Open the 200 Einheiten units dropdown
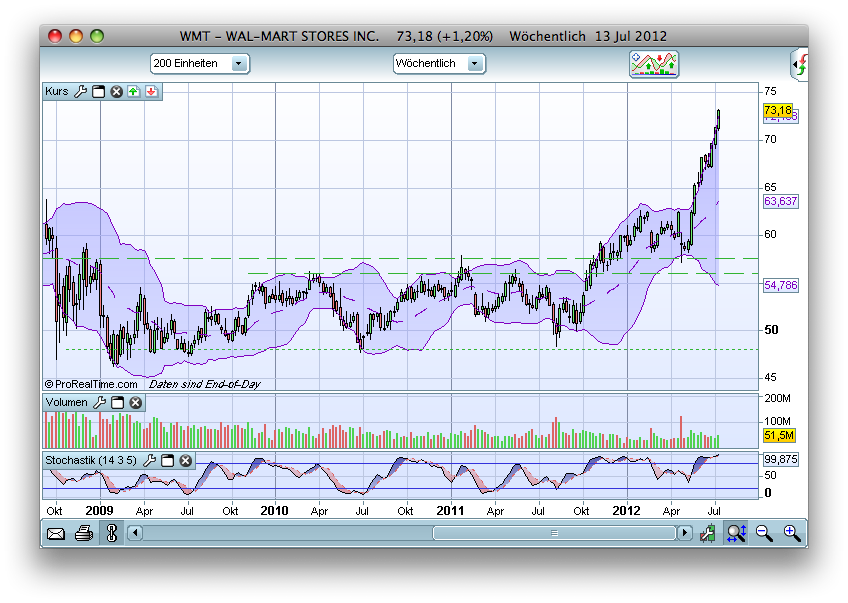848x603 pixels. (200, 63)
